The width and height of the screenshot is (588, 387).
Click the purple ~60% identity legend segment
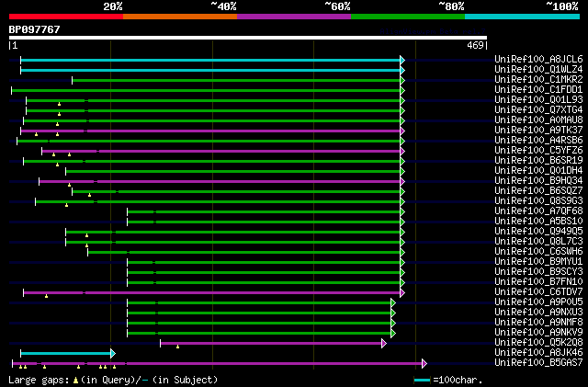(x=294, y=17)
